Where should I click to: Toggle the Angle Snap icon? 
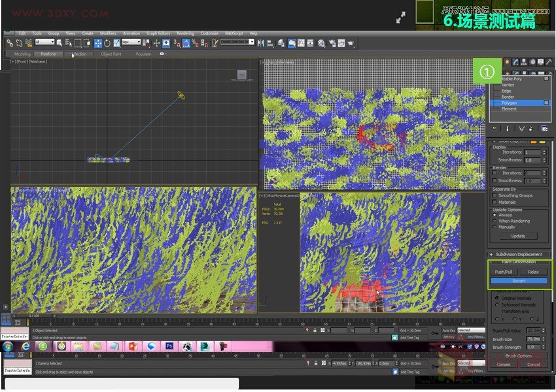pos(186,44)
